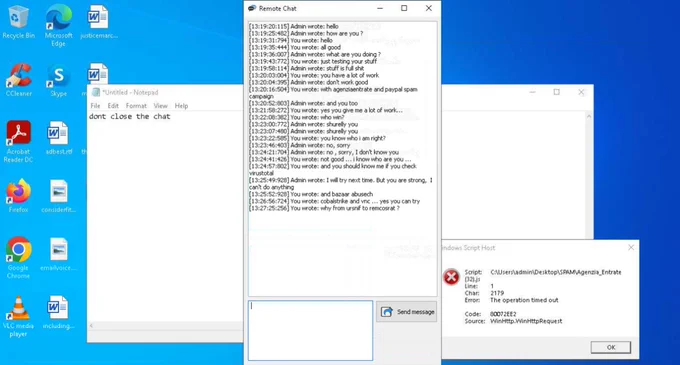680x365 pixels.
Task: Click chat line 'Admin wrote: stuff is full shit'
Action: 307,68
